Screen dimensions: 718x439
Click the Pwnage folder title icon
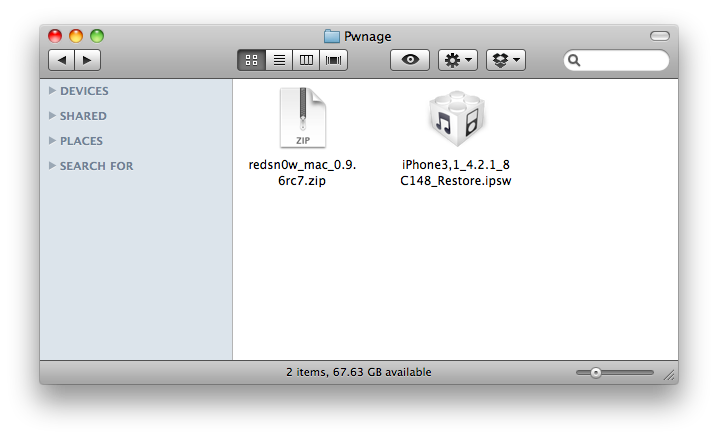[332, 36]
